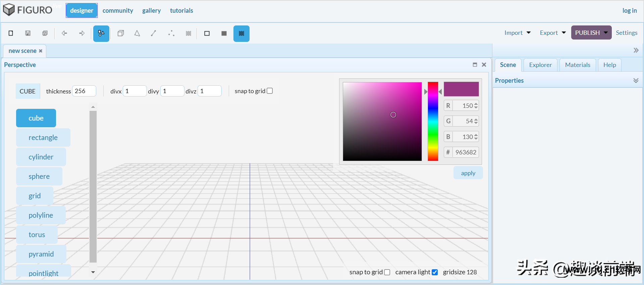
Task: Close the new scene tab
Action: pyautogui.click(x=41, y=51)
